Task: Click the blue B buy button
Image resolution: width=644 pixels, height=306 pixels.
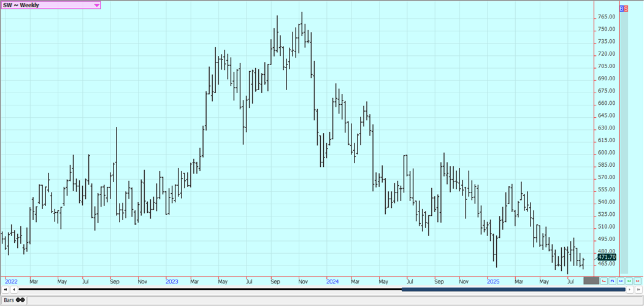Action: 621,8
